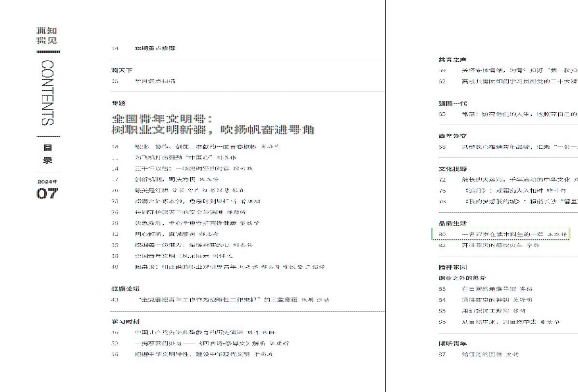Select the page 78 entry '《我的梦想我的城》'
Image resolution: width=578 pixels, height=392 pixels.
pos(508,201)
